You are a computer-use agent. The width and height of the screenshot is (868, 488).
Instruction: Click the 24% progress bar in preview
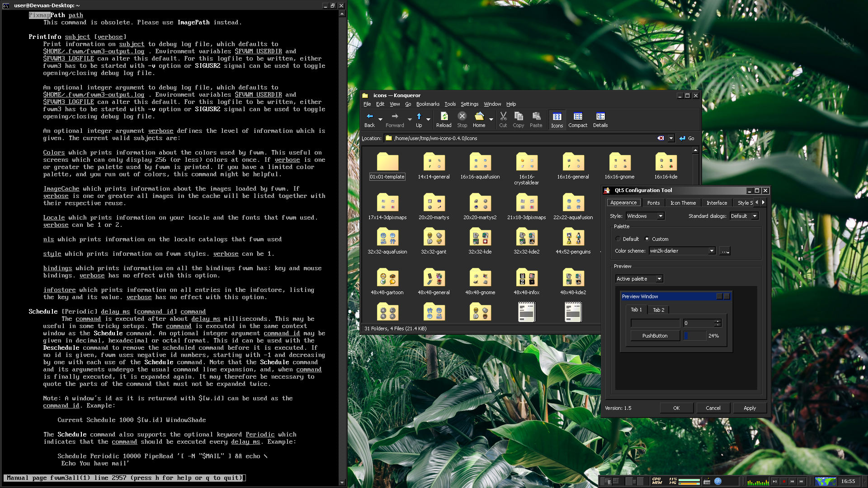(x=694, y=336)
